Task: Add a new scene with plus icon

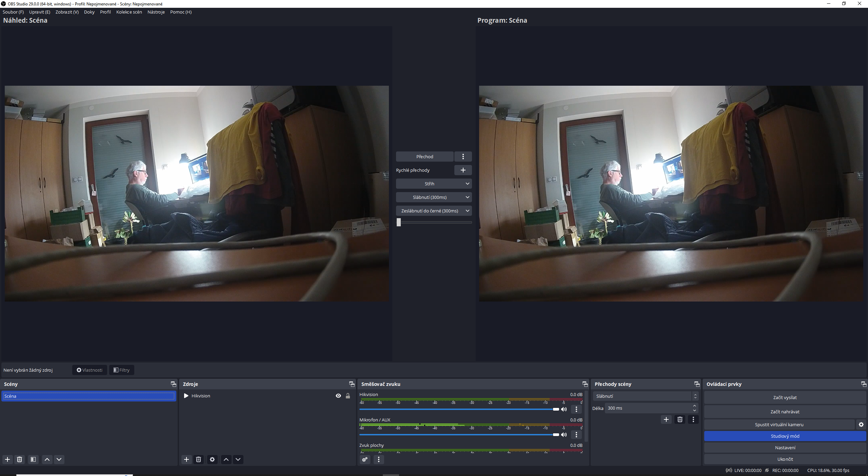Action: (x=7, y=459)
